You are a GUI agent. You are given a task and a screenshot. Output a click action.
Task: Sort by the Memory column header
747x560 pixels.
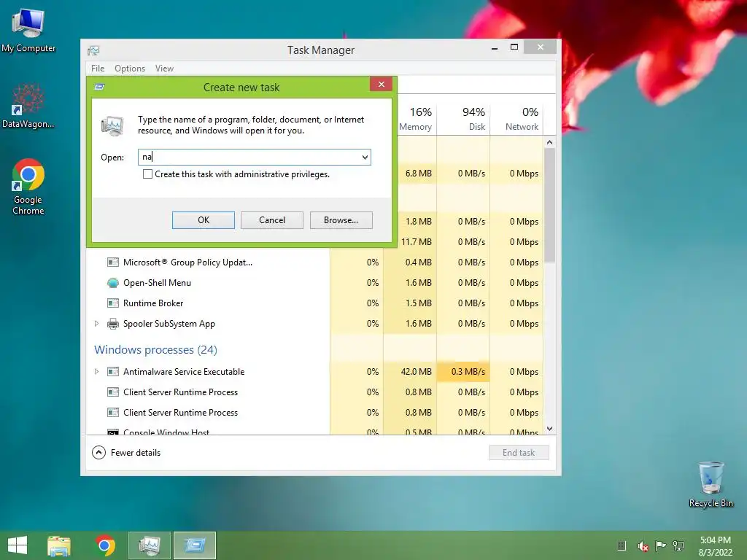(x=415, y=119)
